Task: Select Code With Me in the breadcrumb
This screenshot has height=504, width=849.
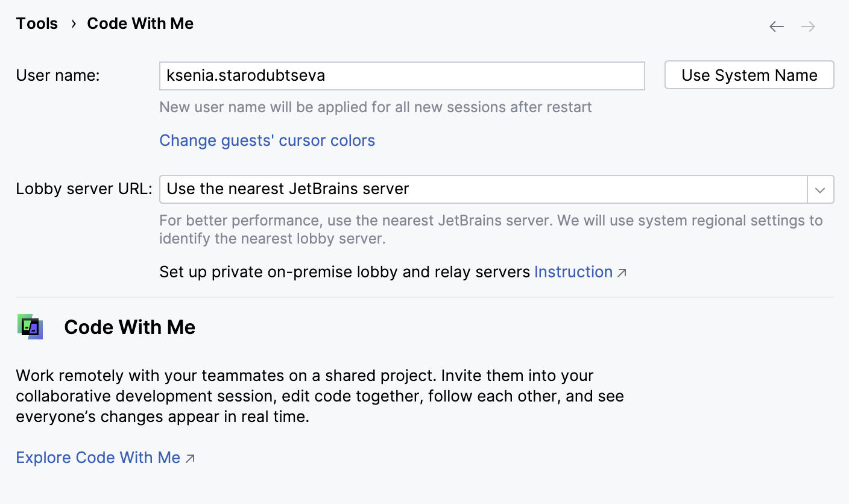Action: [140, 23]
